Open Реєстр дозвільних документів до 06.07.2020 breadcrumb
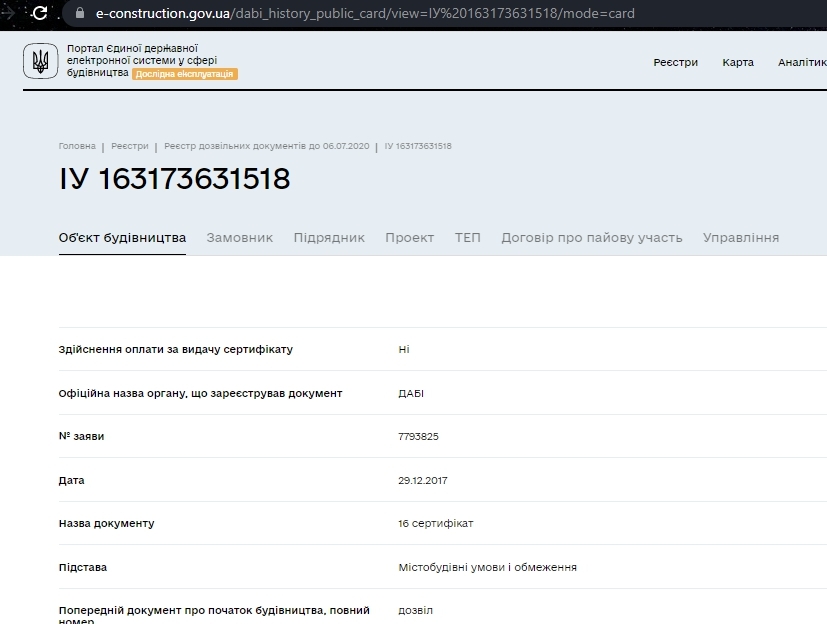827x624 pixels. coord(267,146)
